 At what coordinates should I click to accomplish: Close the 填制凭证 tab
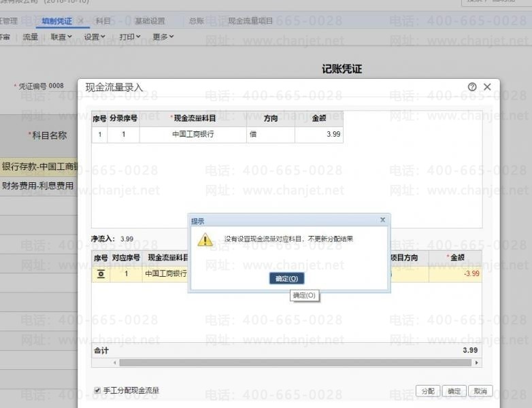[x=81, y=20]
